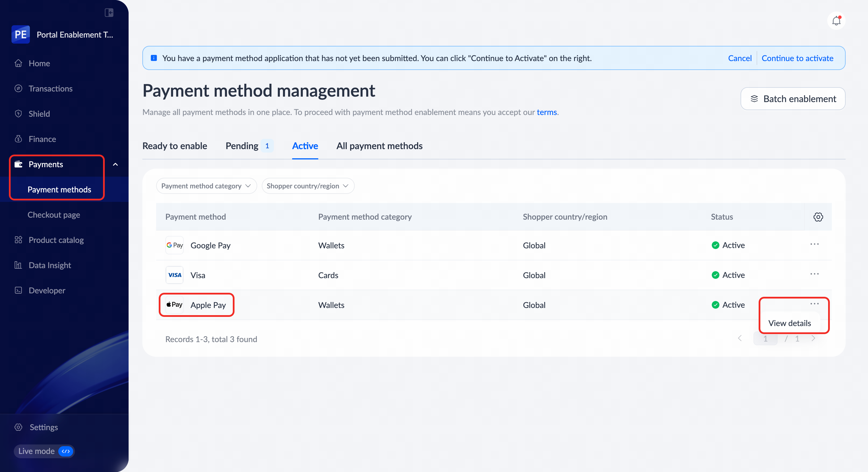The height and width of the screenshot is (472, 868).
Task: Go to the previous page arrow
Action: click(740, 339)
